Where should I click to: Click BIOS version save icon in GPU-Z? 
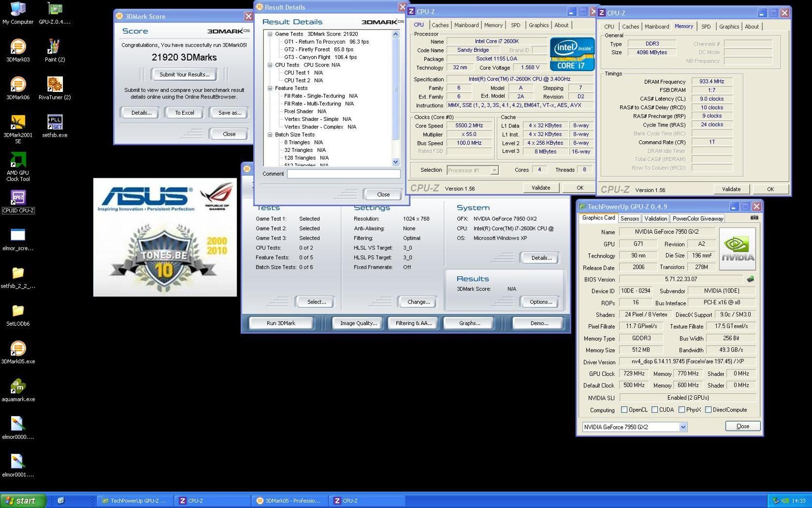[751, 279]
